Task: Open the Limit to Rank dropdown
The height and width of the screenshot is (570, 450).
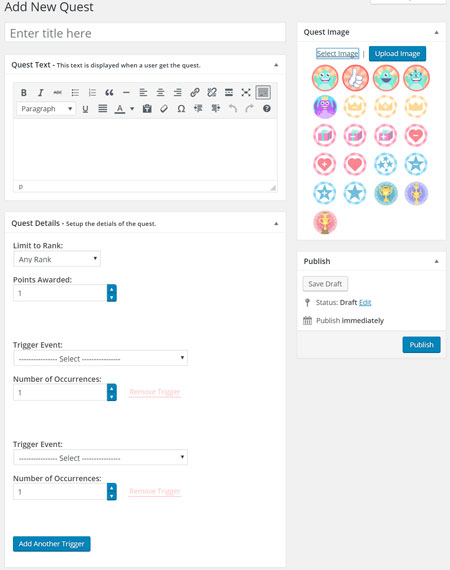Action: (x=57, y=259)
